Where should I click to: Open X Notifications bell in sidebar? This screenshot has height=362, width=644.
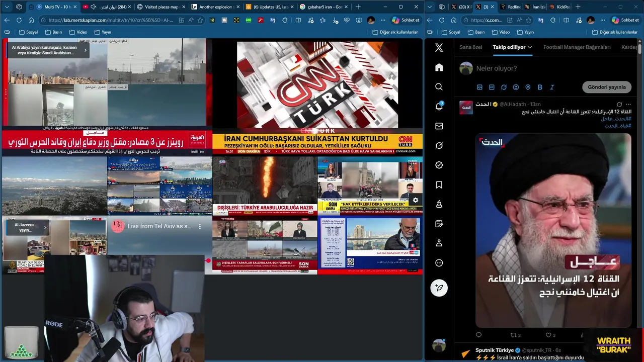pyautogui.click(x=439, y=107)
